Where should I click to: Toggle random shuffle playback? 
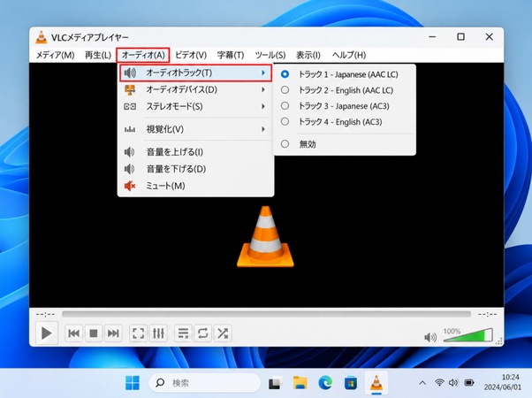pyautogui.click(x=223, y=333)
